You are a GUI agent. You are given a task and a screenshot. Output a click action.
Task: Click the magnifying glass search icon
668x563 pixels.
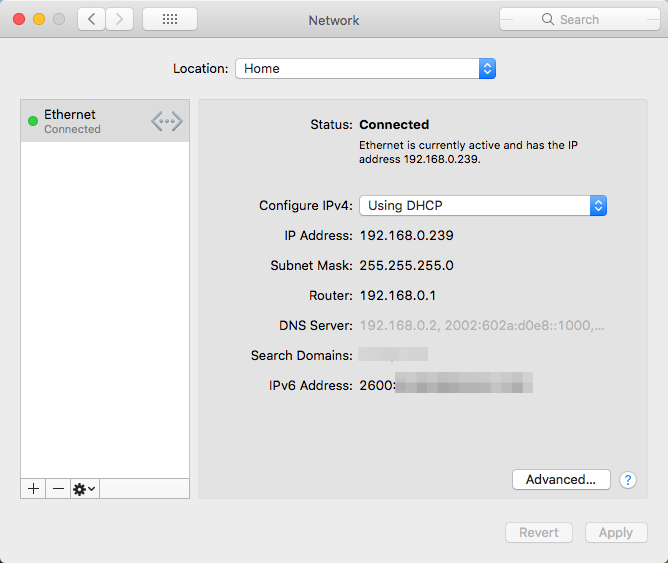click(548, 19)
